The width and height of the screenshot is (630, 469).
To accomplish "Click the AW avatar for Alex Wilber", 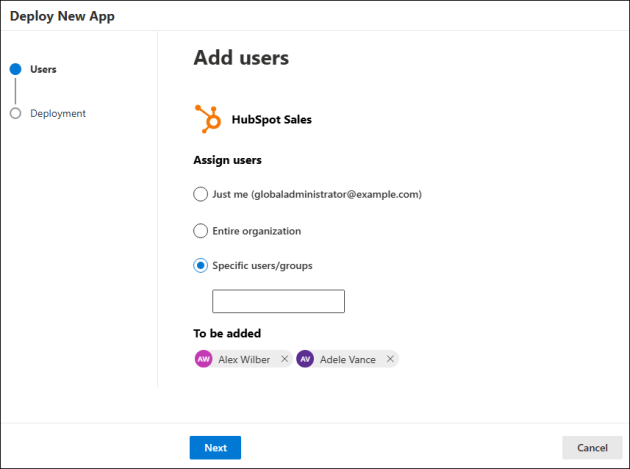I will point(204,359).
